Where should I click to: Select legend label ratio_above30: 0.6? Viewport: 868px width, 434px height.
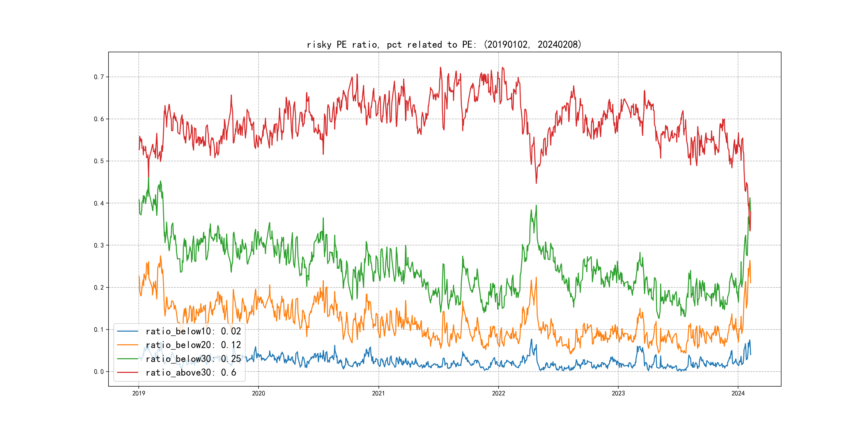(x=191, y=373)
